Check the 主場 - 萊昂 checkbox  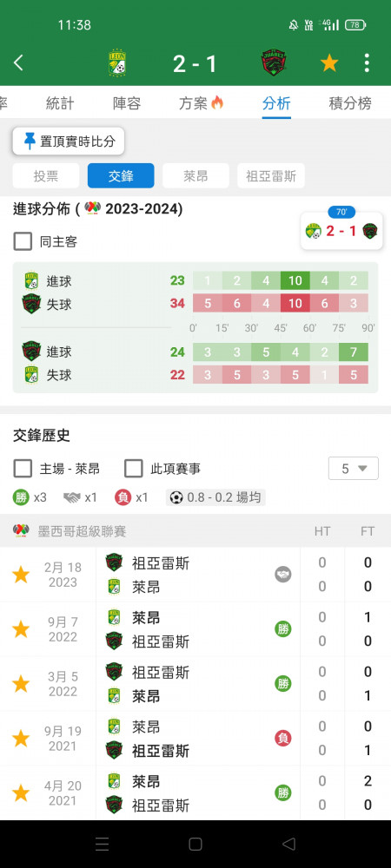(x=23, y=469)
